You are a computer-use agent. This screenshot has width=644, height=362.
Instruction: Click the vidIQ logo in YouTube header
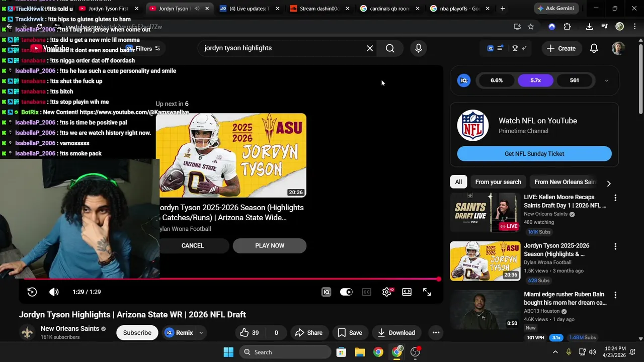tap(490, 48)
